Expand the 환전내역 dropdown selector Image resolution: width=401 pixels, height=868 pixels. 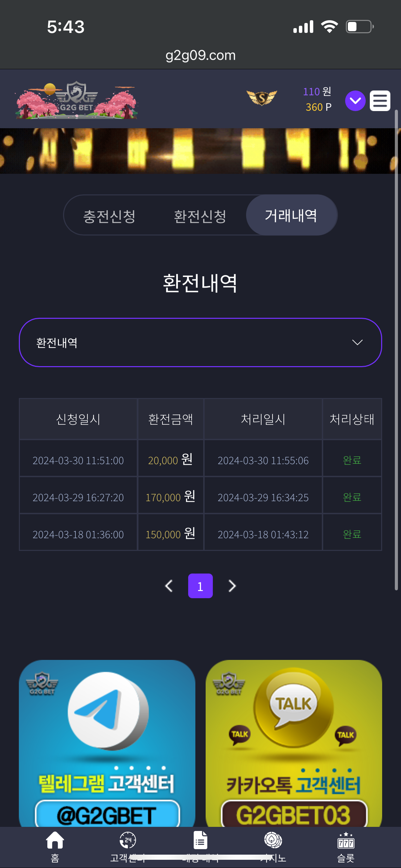[x=200, y=342]
